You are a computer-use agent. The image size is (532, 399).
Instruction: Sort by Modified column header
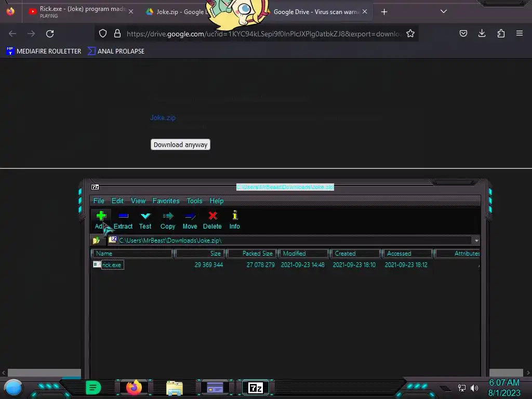[x=303, y=254]
